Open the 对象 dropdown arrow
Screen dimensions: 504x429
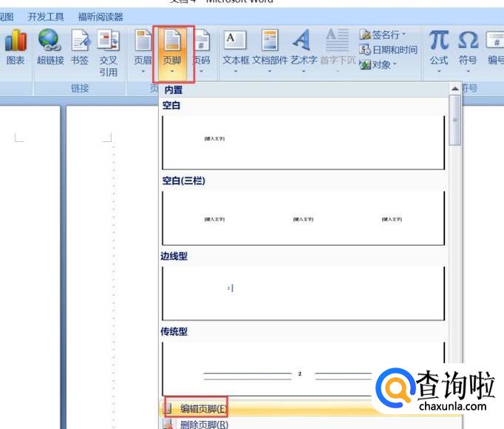395,64
